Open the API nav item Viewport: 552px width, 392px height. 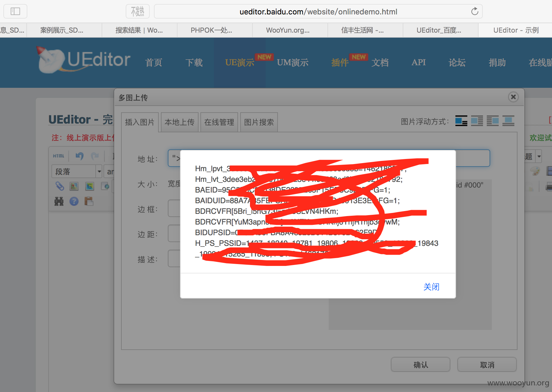click(419, 62)
